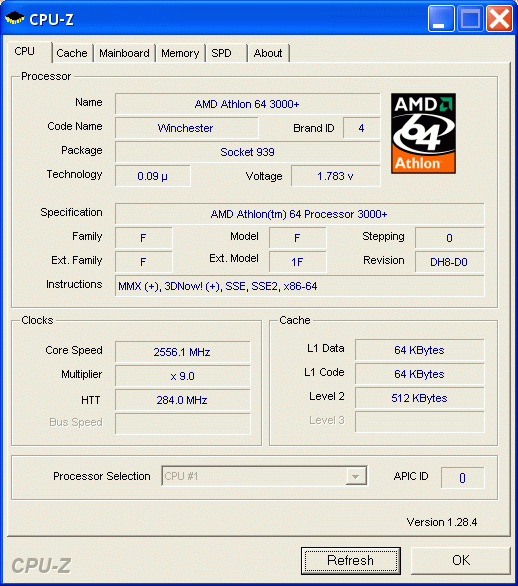
Task: Click the maximize button in title bar
Action: click(x=470, y=18)
